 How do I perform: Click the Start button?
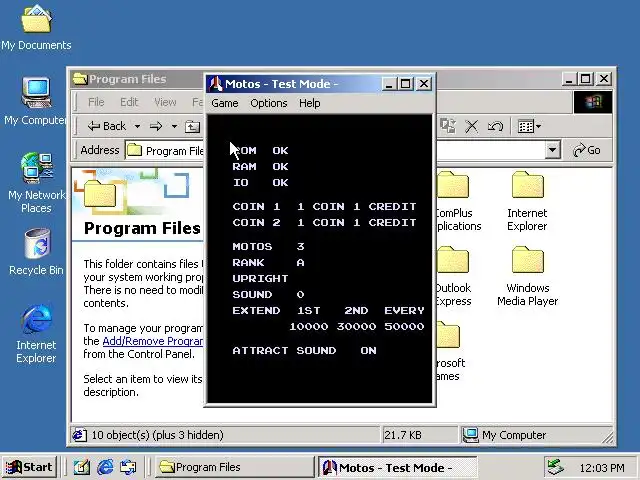pos(29,467)
